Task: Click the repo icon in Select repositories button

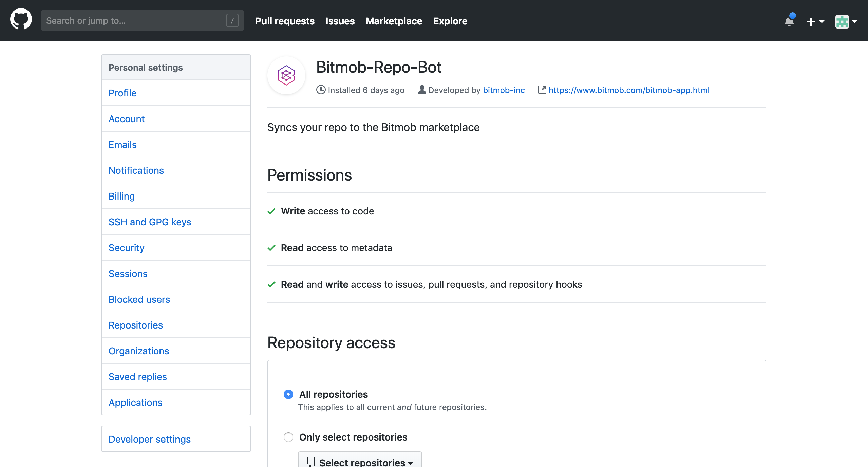Action: point(311,462)
